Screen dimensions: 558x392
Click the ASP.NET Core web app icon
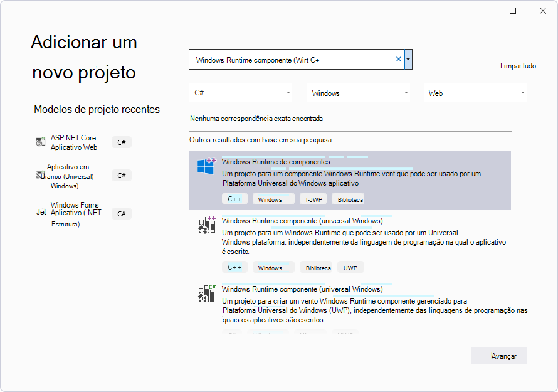[41, 142]
